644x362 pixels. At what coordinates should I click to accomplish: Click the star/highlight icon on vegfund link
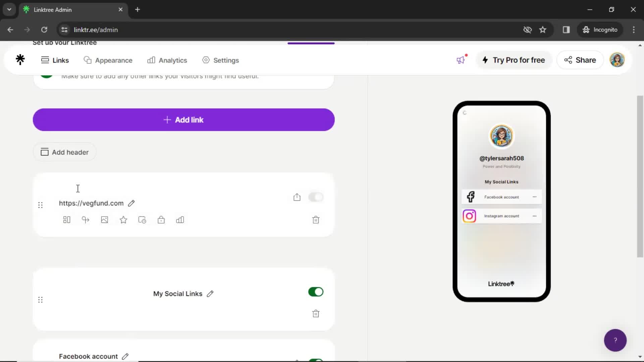pos(123,220)
